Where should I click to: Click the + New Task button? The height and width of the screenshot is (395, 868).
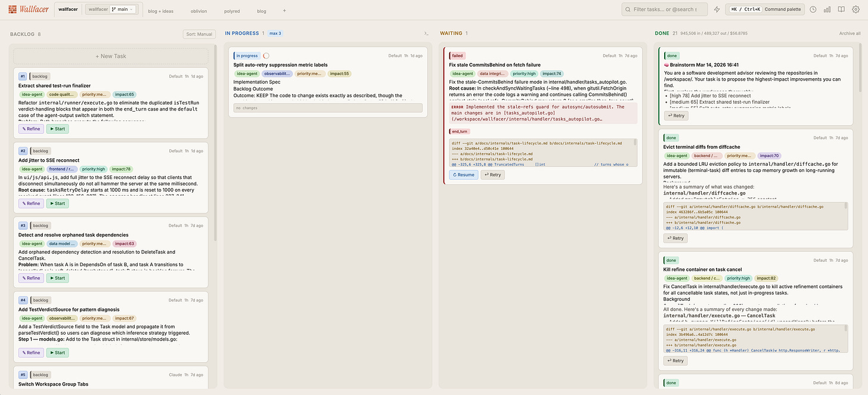tap(111, 56)
